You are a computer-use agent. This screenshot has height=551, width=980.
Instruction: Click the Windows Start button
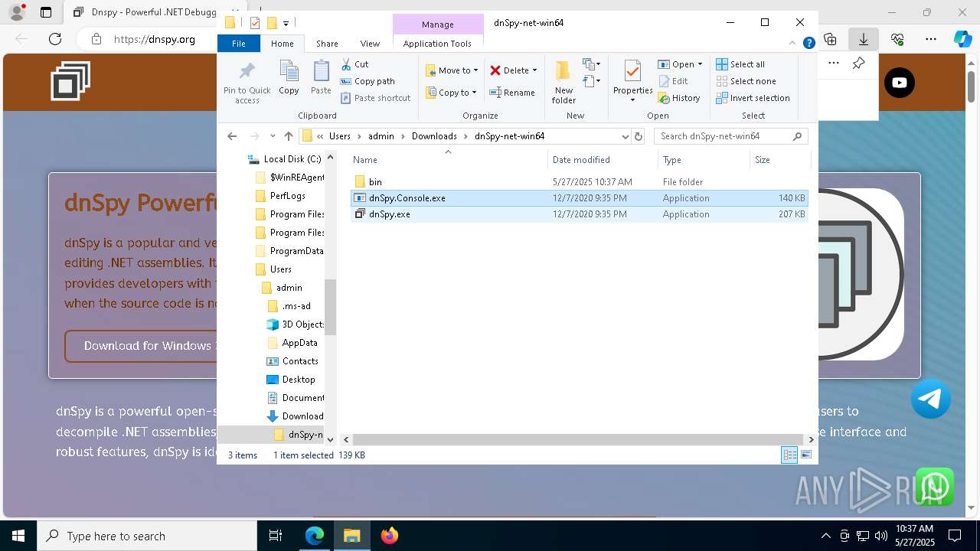pos(18,536)
